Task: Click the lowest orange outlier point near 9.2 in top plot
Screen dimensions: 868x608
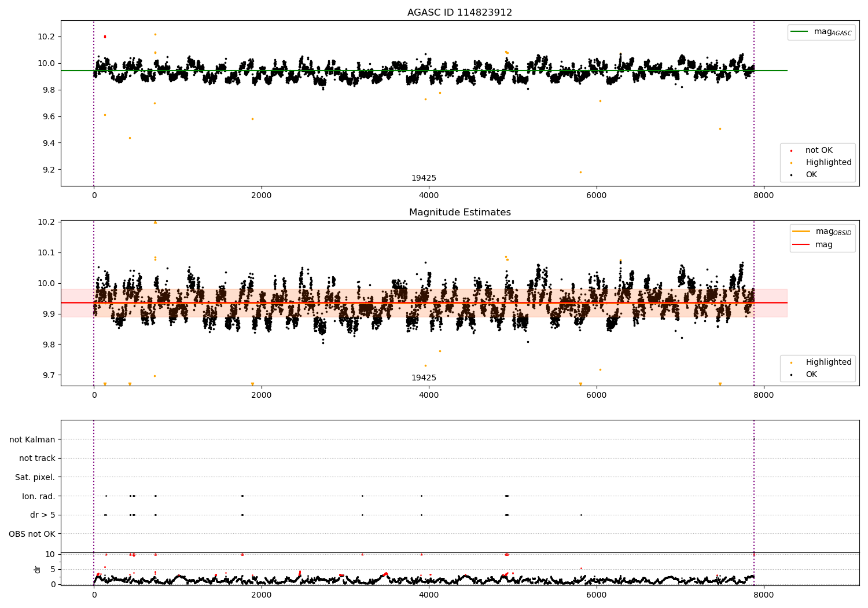Action: pos(580,172)
